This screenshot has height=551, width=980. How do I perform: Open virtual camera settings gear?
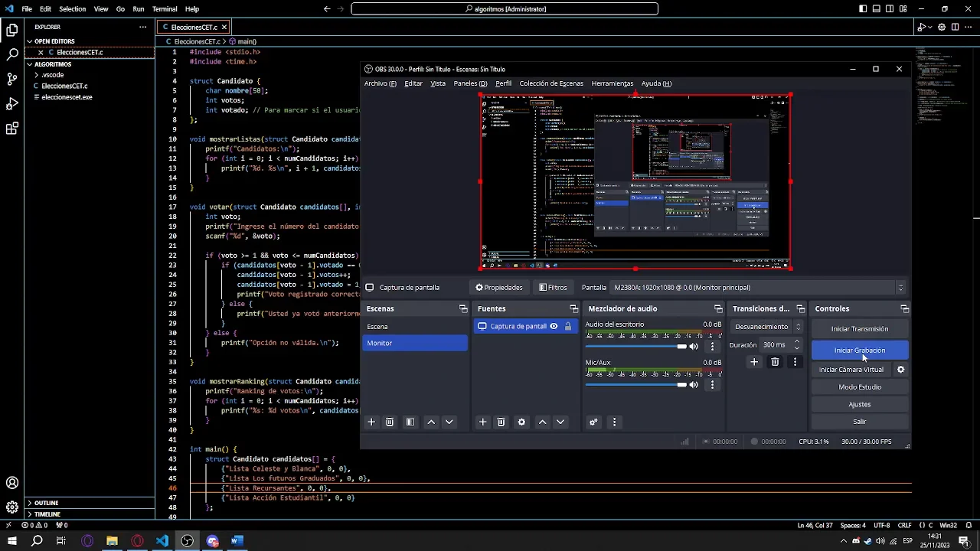coord(900,370)
